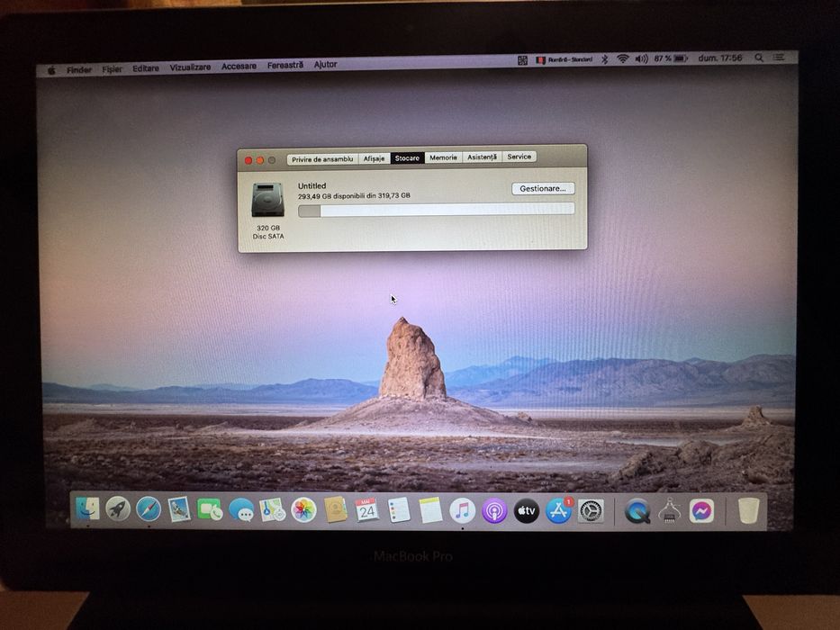
Task: Open the Trash in Dock
Action: (x=748, y=511)
